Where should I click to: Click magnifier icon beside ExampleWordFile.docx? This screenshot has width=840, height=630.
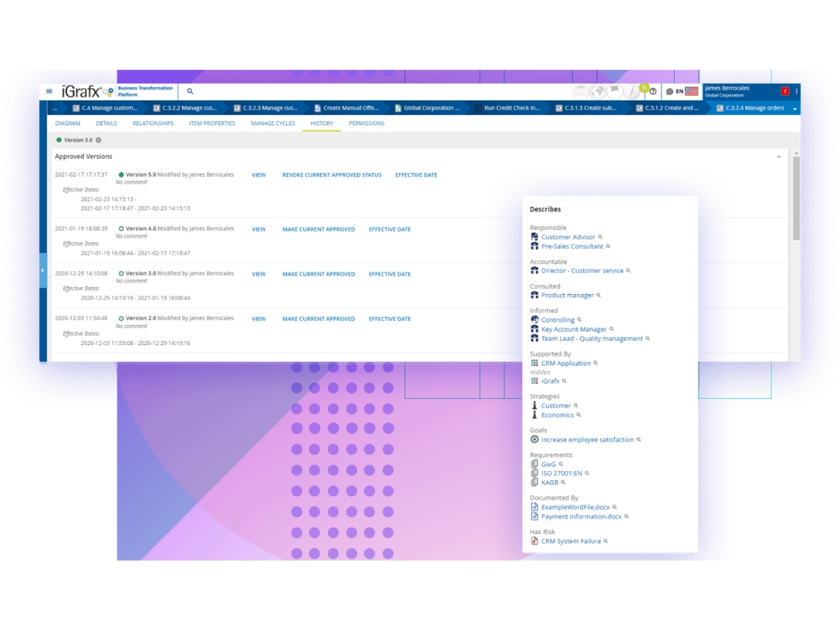coord(615,507)
